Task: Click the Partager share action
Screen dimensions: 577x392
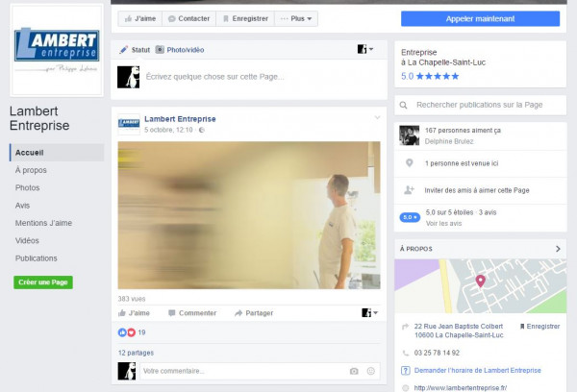Action: 254,313
